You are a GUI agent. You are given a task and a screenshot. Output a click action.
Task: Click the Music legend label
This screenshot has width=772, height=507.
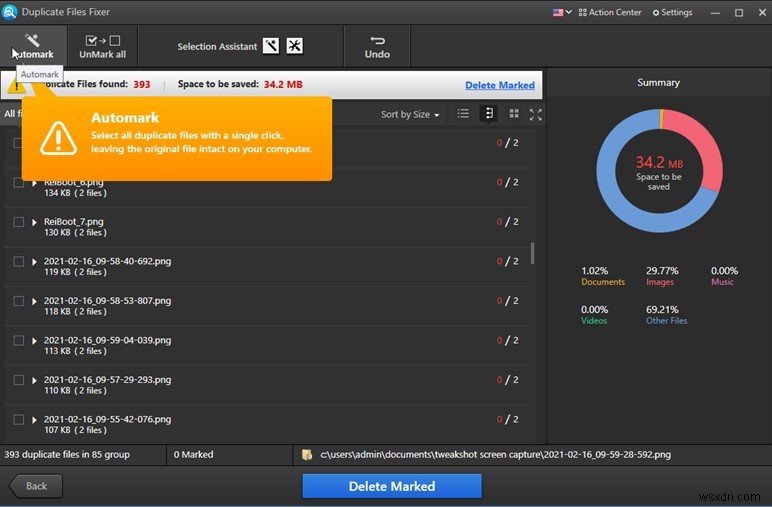point(722,282)
